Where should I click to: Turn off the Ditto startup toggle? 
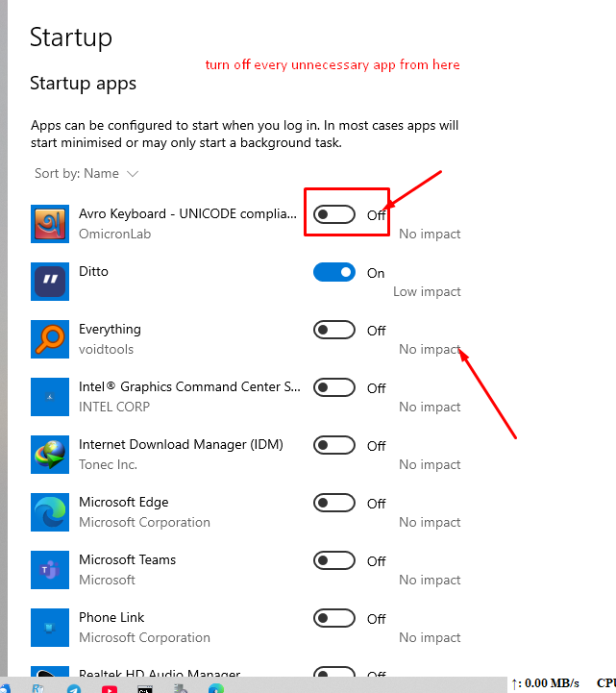333,272
